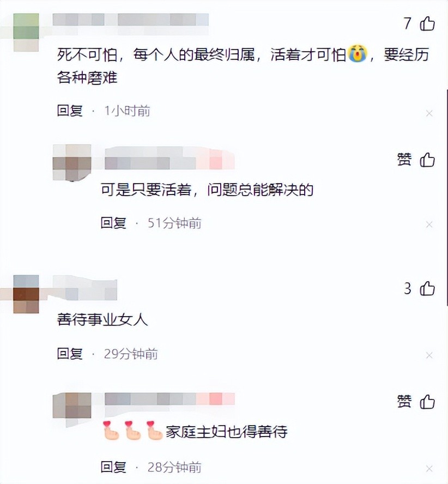Reply to the '死不可怕' comment
The image size is (448, 484).
[x=70, y=111]
